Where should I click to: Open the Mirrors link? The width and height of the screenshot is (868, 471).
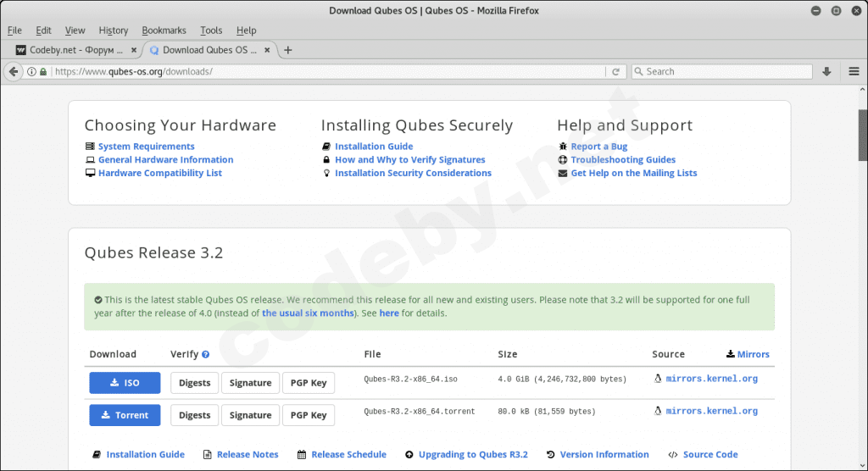(753, 354)
